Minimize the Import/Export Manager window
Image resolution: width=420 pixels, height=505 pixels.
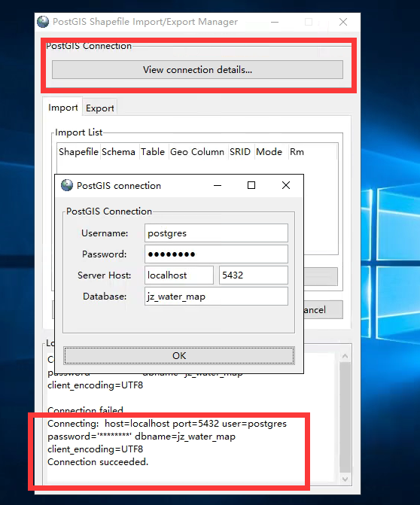point(275,22)
